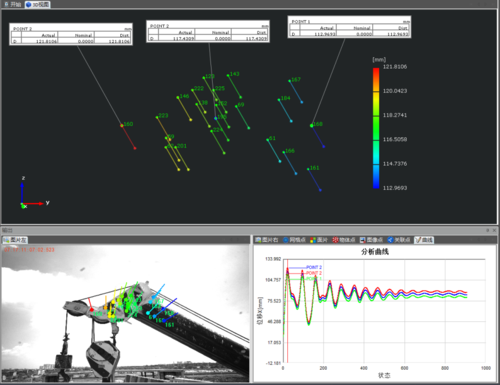Select the 曲线 curve tab
The width and height of the screenshot is (500, 385).
pyautogui.click(x=424, y=240)
